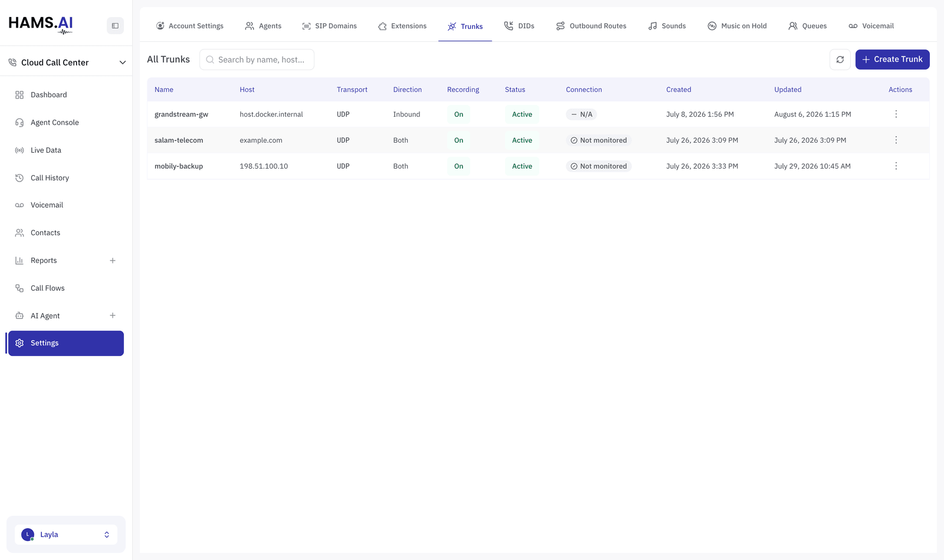The width and height of the screenshot is (944, 560).
Task: Click the AI Agent robot icon
Action: pyautogui.click(x=19, y=316)
